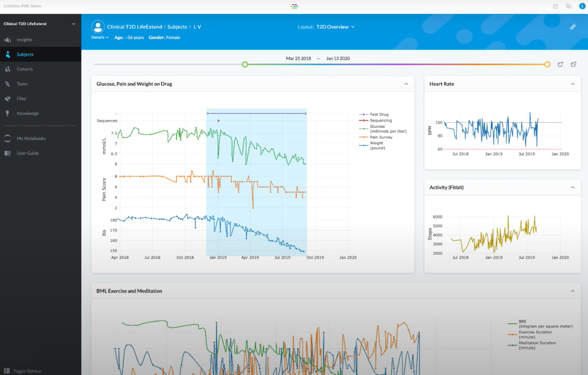The image size is (588, 375).
Task: Click the Mar 25 2018 start date
Action: (x=298, y=58)
